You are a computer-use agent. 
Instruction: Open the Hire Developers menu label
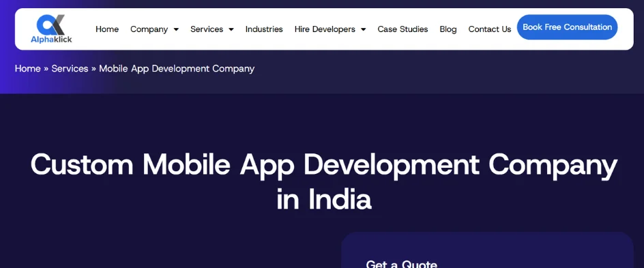click(325, 29)
